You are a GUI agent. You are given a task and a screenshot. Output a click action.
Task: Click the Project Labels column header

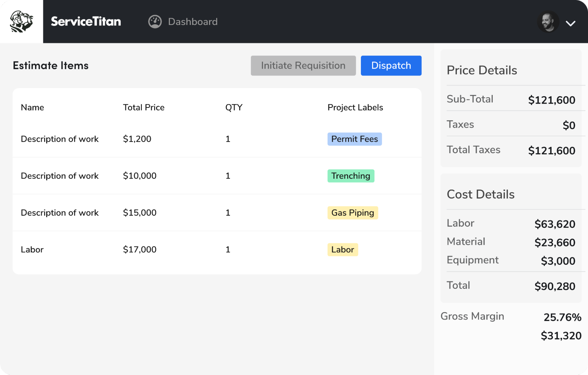click(x=355, y=108)
